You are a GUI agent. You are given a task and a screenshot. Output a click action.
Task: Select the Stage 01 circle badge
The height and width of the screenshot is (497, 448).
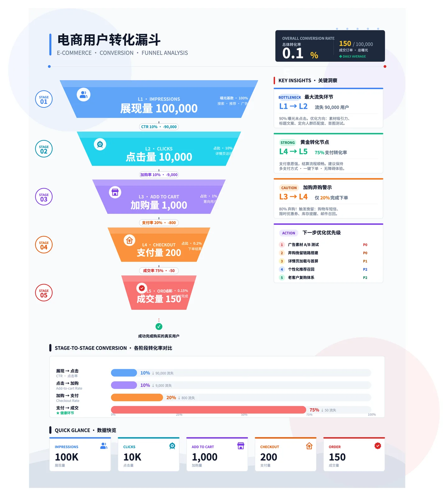click(44, 99)
